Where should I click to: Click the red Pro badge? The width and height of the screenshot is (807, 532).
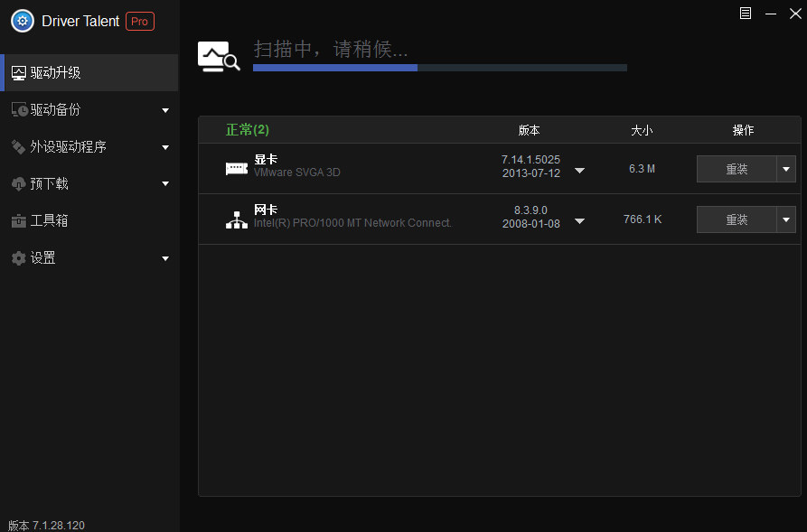pyautogui.click(x=139, y=21)
